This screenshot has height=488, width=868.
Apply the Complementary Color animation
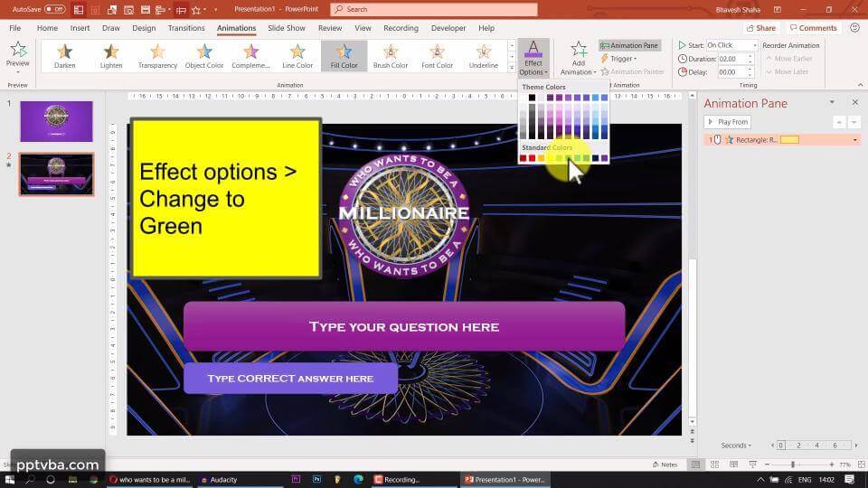250,56
